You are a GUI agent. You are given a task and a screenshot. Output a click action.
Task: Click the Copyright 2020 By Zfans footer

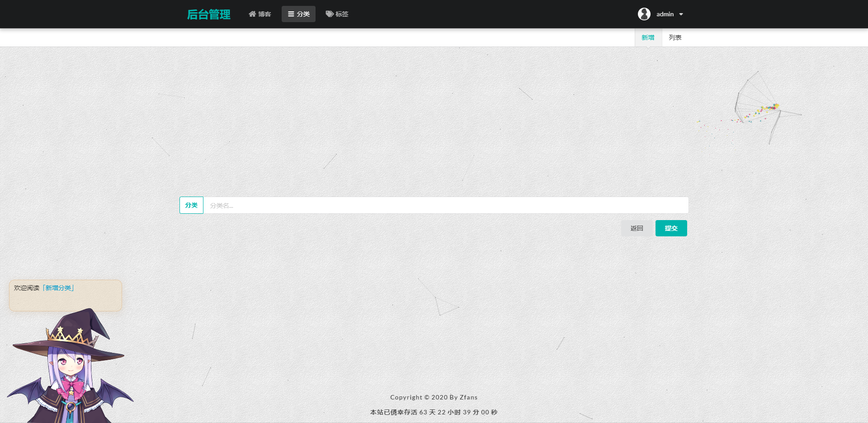[x=434, y=397]
